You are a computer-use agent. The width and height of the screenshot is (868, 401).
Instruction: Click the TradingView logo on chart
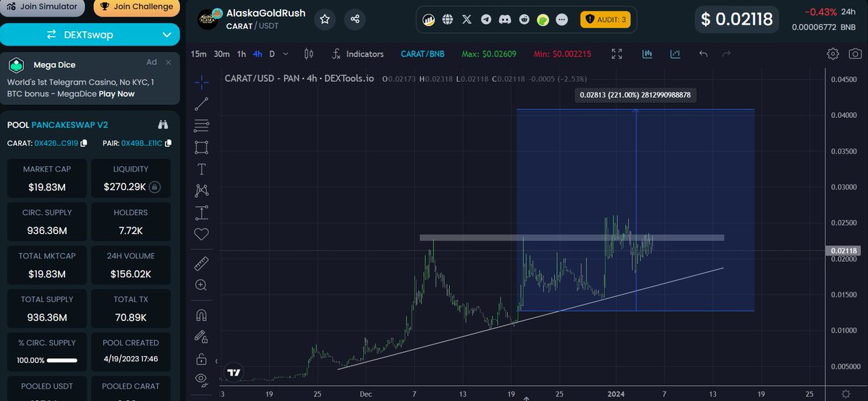point(234,372)
